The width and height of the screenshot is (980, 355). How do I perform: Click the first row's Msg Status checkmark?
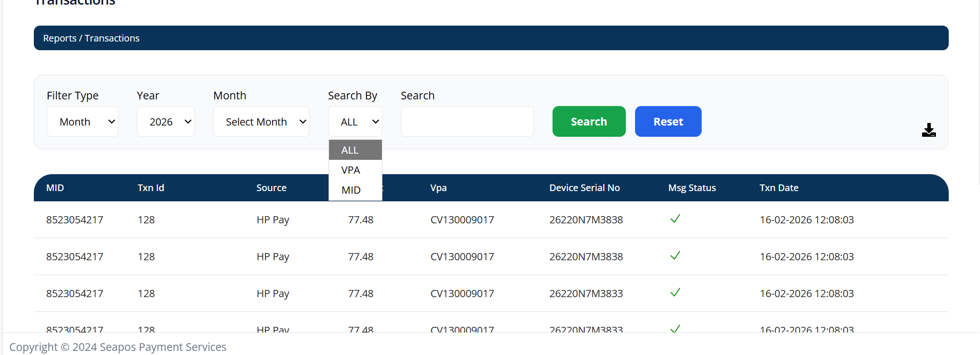pyautogui.click(x=675, y=219)
